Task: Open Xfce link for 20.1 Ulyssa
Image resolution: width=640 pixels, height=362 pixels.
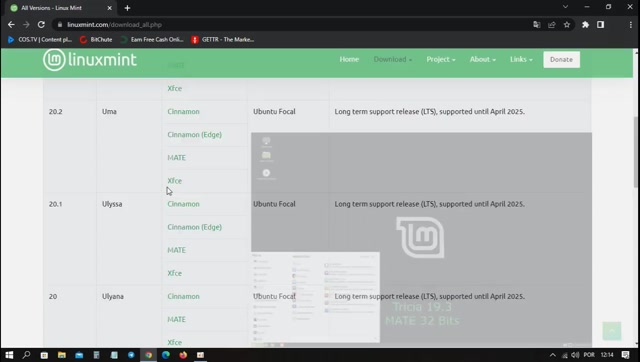Action: [x=175, y=273]
